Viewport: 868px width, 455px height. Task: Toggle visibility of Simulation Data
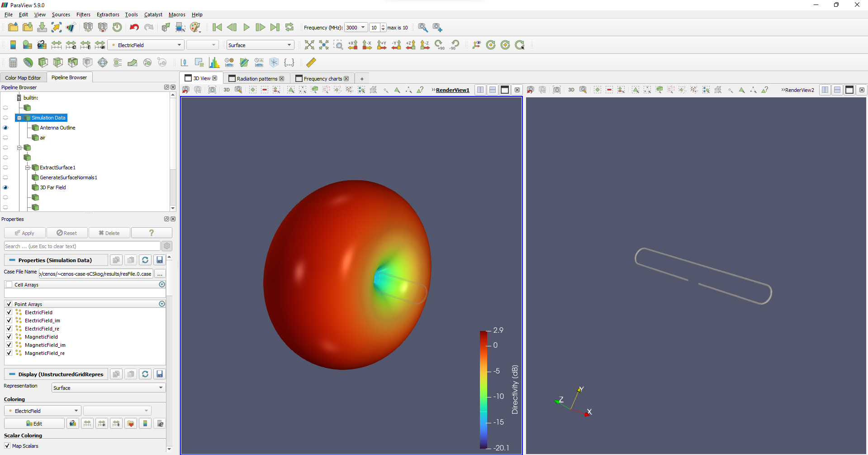5,118
